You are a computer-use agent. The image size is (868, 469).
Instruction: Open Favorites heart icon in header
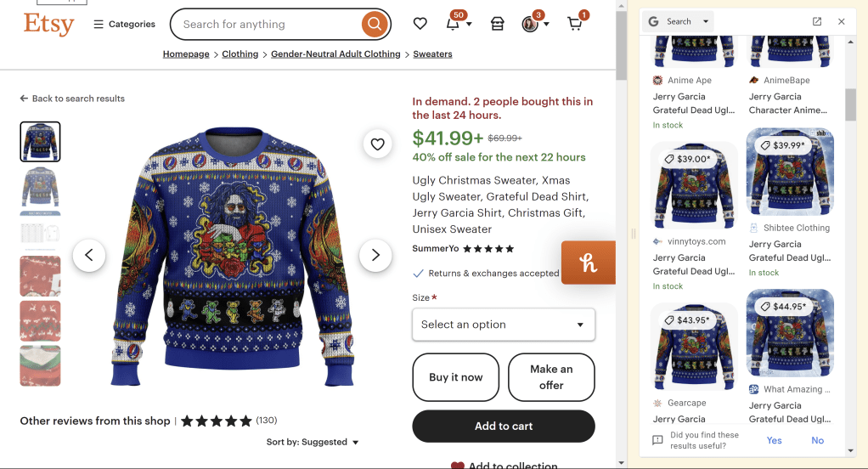[420, 24]
